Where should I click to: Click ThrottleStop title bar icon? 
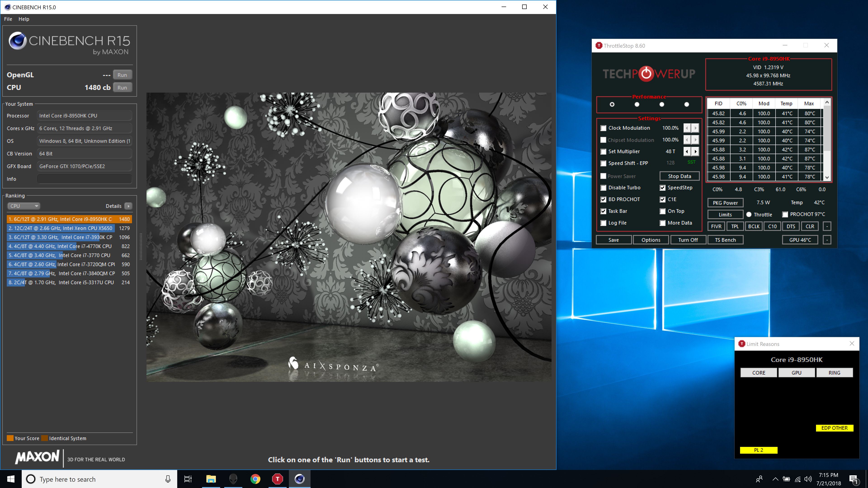tap(599, 45)
